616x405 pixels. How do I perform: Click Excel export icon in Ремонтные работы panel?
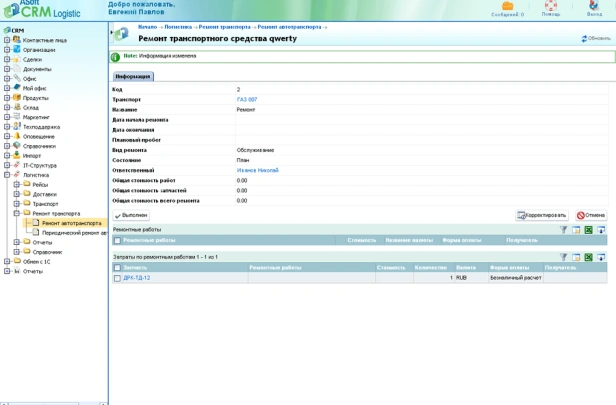(589, 230)
